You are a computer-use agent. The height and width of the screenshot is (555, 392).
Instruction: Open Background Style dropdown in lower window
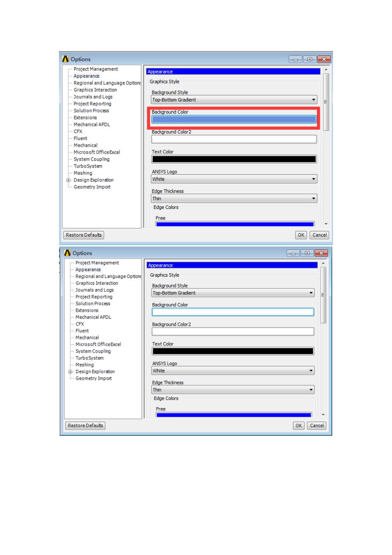pos(233,293)
